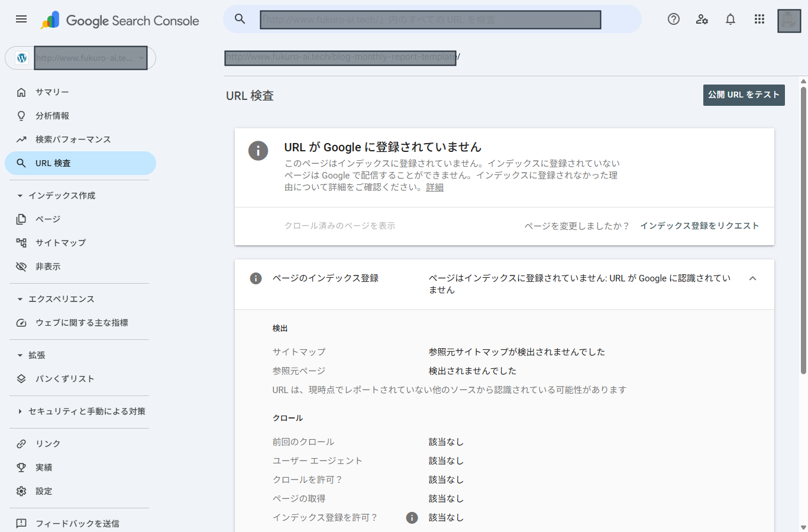This screenshot has height=532, width=808.
Task: Collapse the ページのインデックス登録 panel chevron
Action: [x=752, y=278]
